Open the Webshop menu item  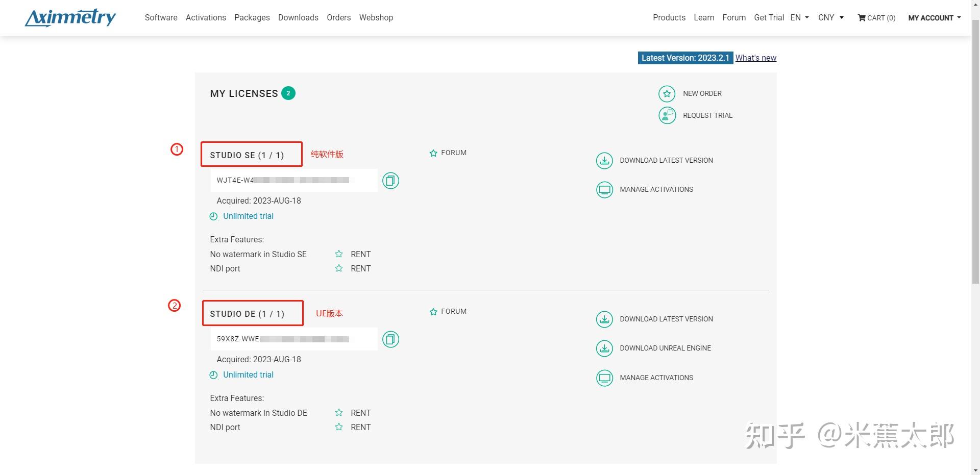pyautogui.click(x=376, y=17)
